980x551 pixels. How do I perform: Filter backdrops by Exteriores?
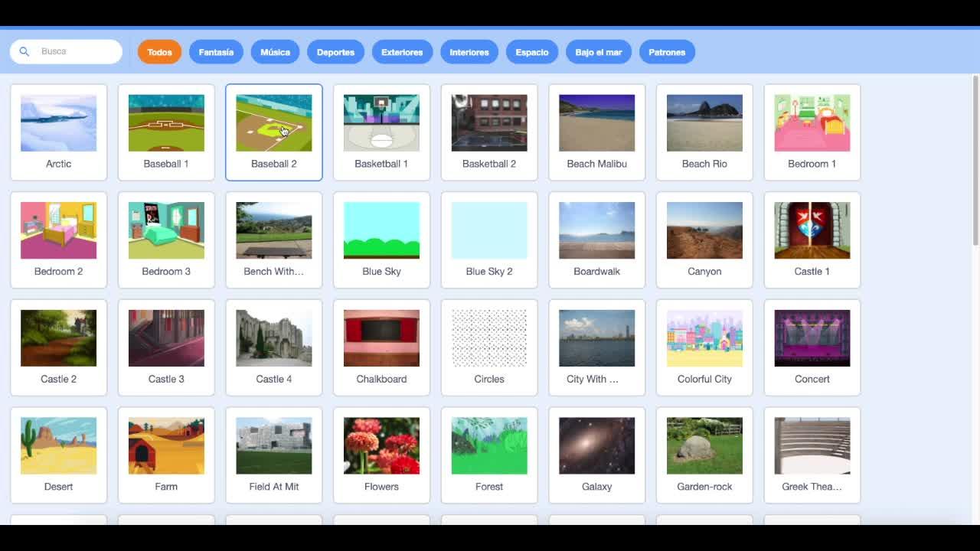(x=402, y=52)
